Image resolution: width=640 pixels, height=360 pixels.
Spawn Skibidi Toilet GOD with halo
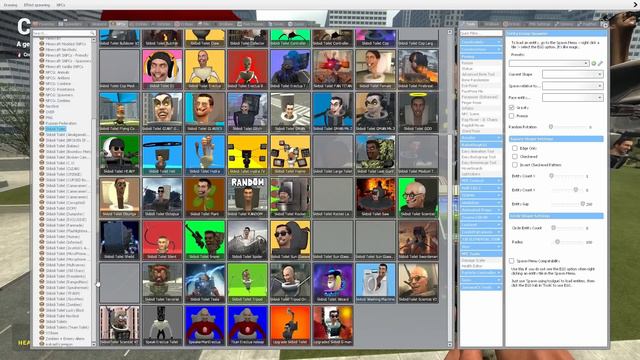[x=418, y=112]
